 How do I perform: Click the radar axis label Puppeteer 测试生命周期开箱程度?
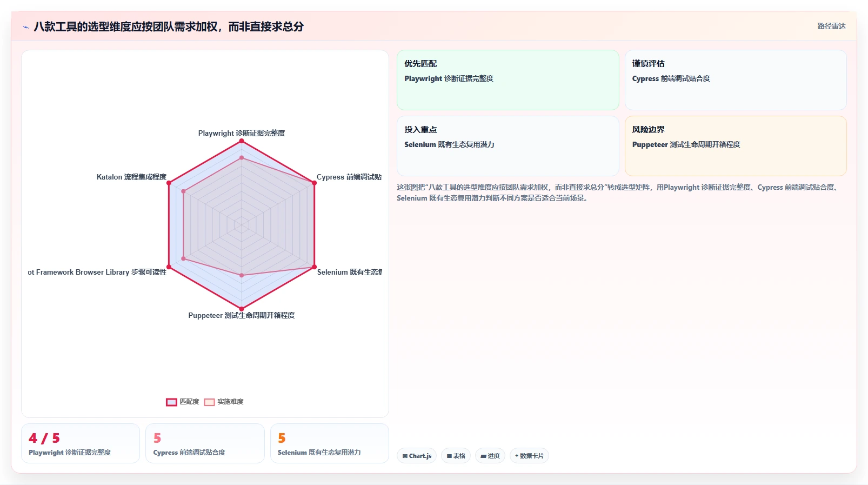242,315
